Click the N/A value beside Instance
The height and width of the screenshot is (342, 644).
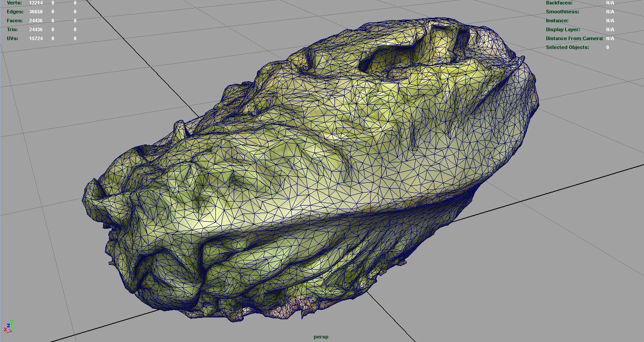coord(610,21)
